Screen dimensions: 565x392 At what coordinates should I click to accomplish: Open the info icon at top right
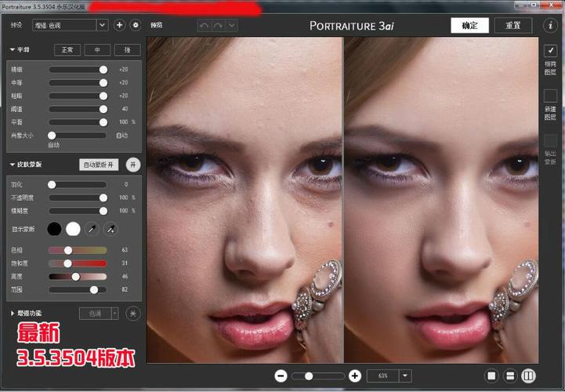pos(550,25)
